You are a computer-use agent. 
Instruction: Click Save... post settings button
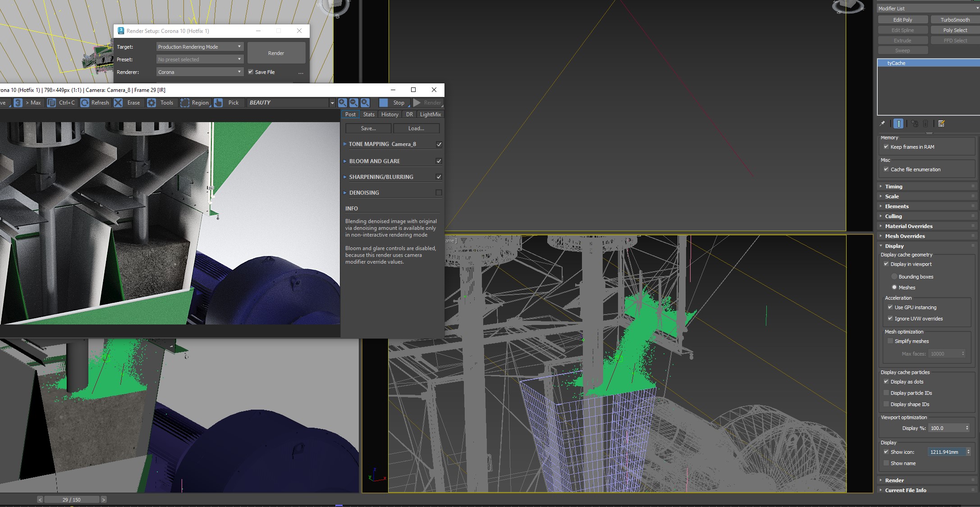point(368,128)
